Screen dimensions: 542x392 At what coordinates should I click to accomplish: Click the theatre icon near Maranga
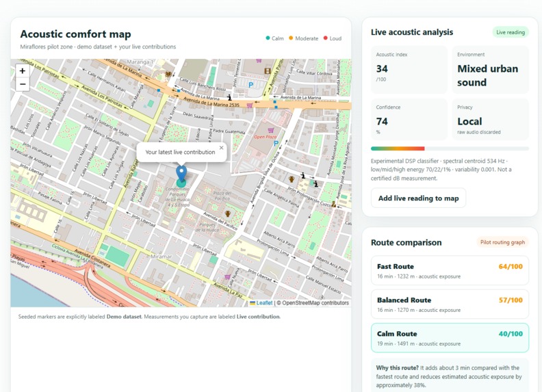[168, 74]
